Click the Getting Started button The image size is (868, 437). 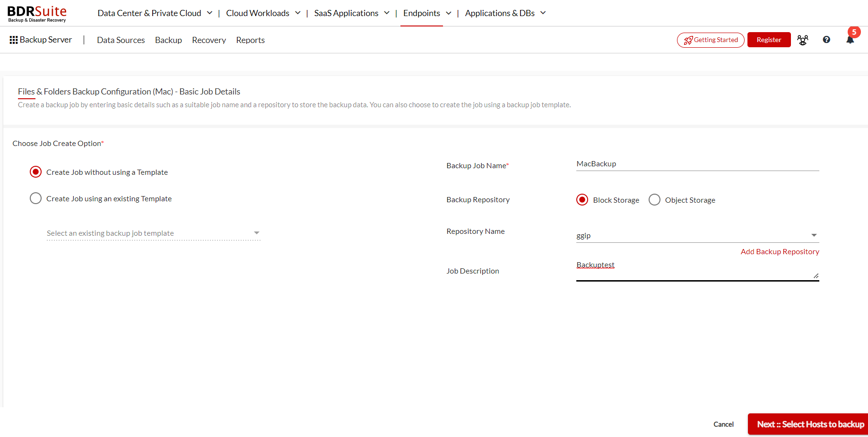pos(711,40)
